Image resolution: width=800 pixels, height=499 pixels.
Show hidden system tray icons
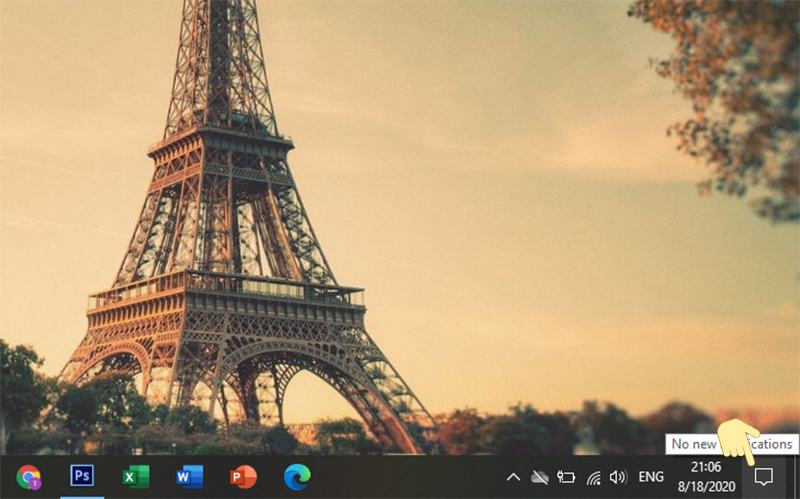(513, 478)
